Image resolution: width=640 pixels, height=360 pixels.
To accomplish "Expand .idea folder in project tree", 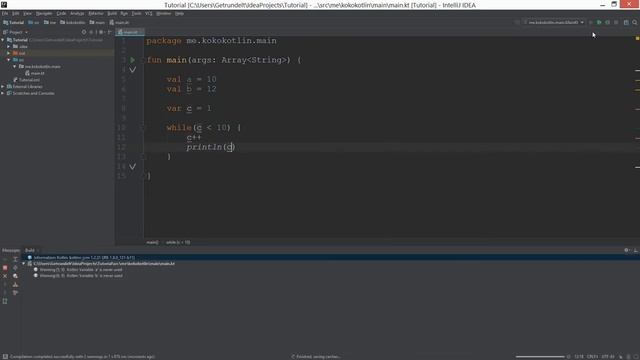I will pos(9,47).
